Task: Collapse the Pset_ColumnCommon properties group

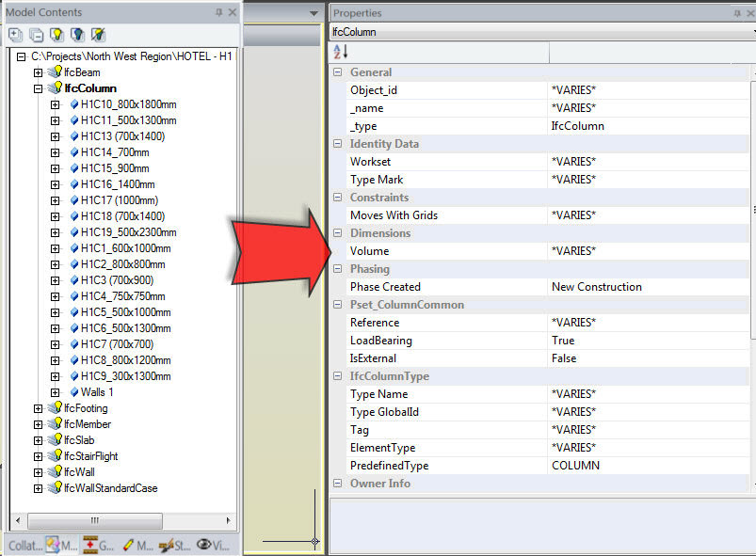Action: (x=337, y=305)
